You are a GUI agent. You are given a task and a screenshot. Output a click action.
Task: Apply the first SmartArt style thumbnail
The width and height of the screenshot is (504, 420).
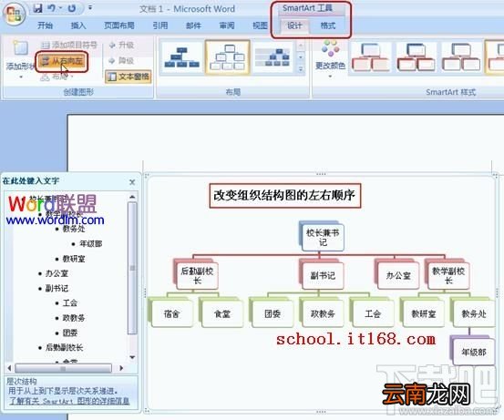[370, 57]
